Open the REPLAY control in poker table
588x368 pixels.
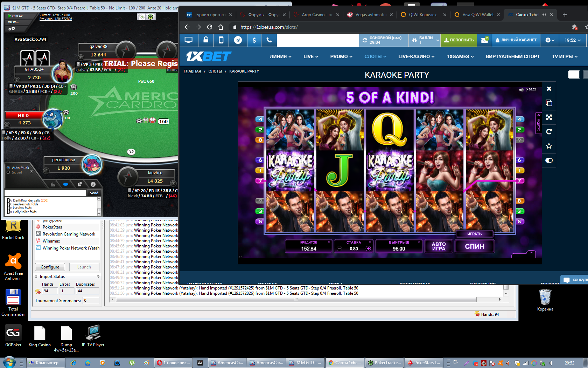15,16
